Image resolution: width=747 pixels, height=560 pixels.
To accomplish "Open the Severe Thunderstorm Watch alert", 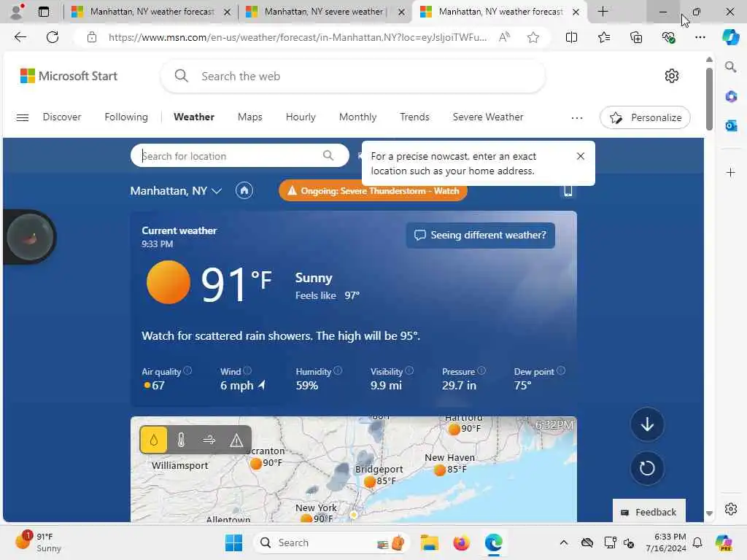I will (373, 191).
